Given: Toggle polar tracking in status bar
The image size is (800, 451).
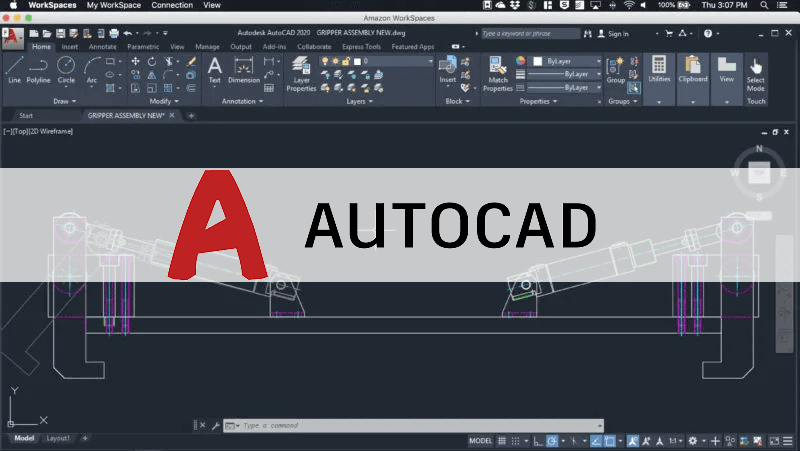Looking at the screenshot, I should pos(552,441).
